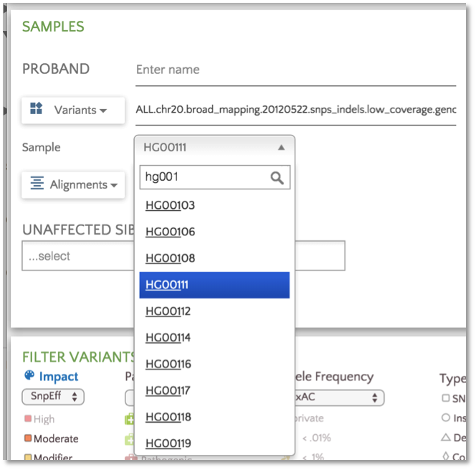
Task: Click the variants file path field
Action: (295, 110)
